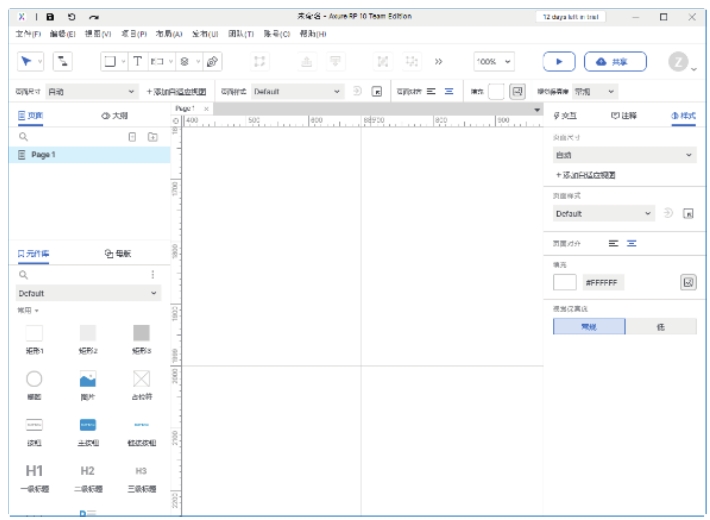The height and width of the screenshot is (520, 710).
Task: Open the 100% zoom dropdown
Action: pos(494,62)
